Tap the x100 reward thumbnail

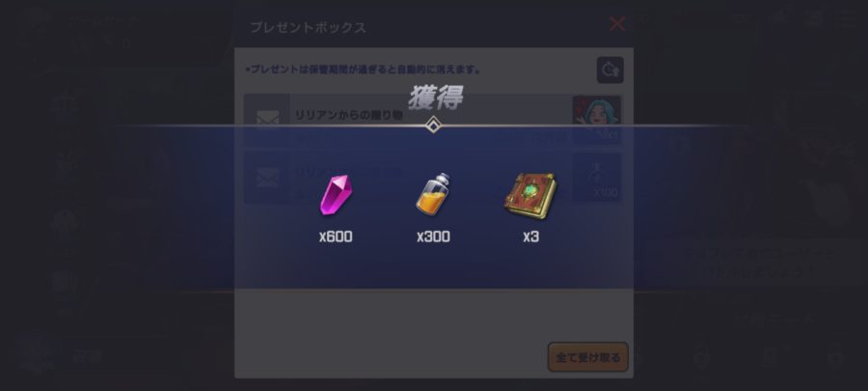[x=597, y=178]
